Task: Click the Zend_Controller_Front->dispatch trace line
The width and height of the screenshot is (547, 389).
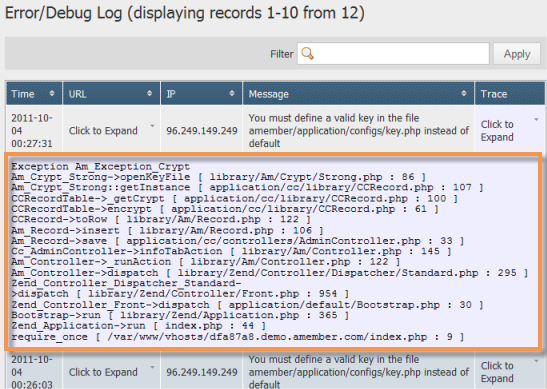Action: [247, 305]
